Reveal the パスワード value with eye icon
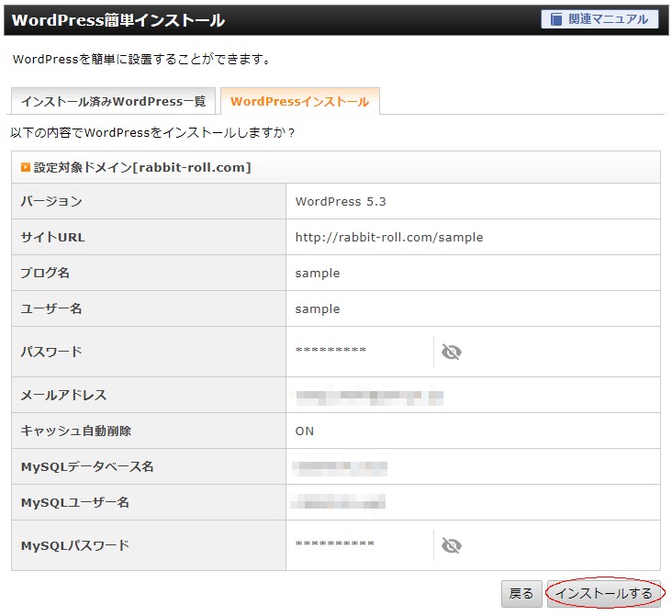Screen dimensions: 672x616 pyautogui.click(x=452, y=352)
